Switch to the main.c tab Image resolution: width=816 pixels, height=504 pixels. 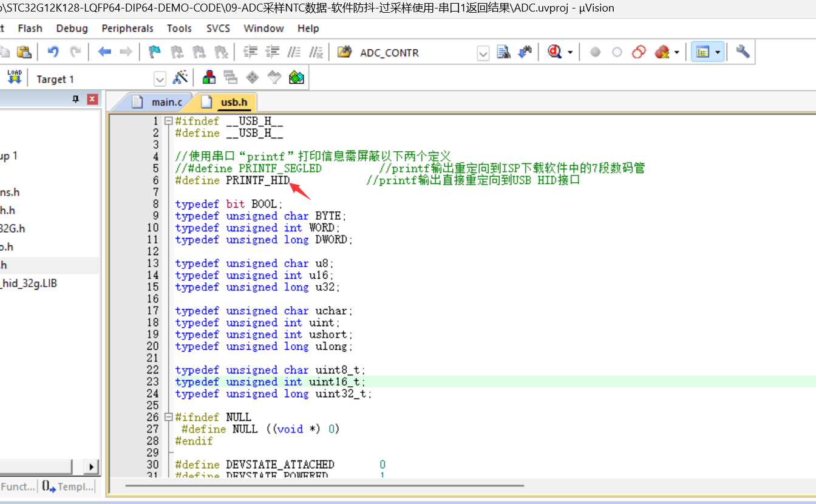point(160,102)
